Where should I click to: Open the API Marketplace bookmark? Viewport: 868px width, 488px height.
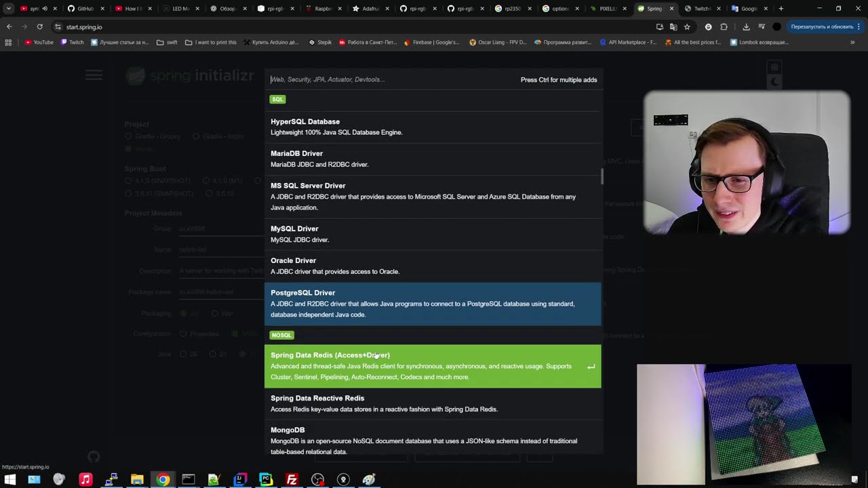point(628,42)
